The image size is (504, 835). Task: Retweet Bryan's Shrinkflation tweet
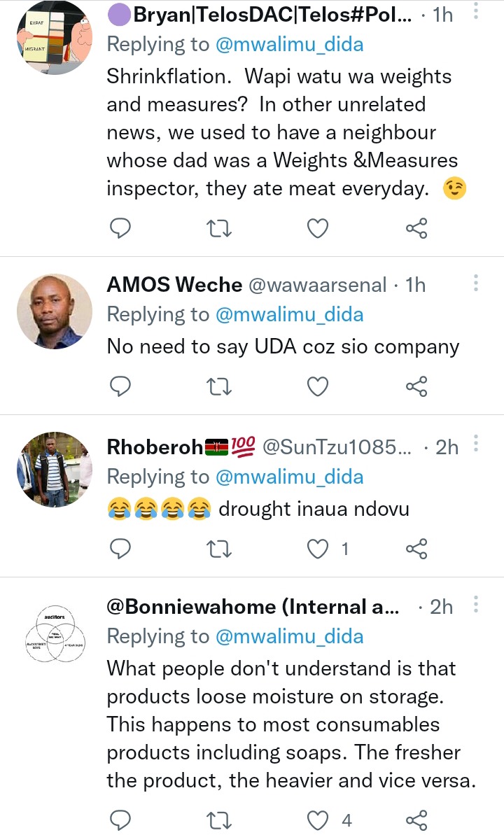[220, 227]
